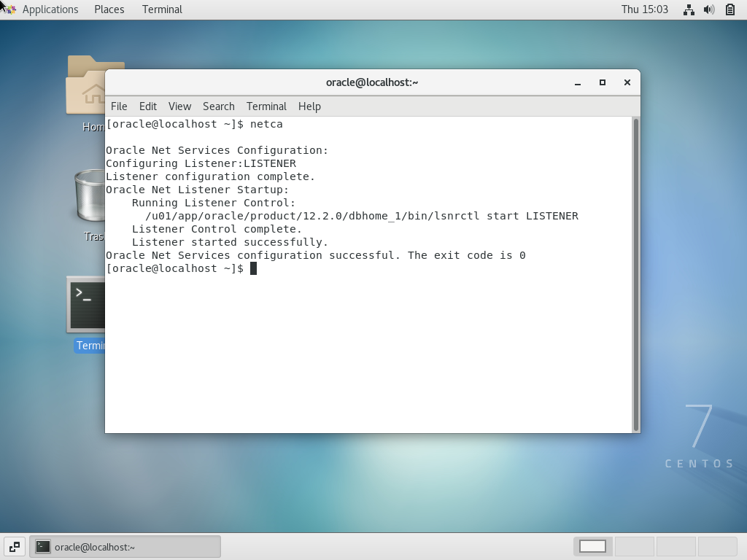Click the 'Configuring Listener:LISTENER' line
The height and width of the screenshot is (560, 747).
tap(201, 163)
